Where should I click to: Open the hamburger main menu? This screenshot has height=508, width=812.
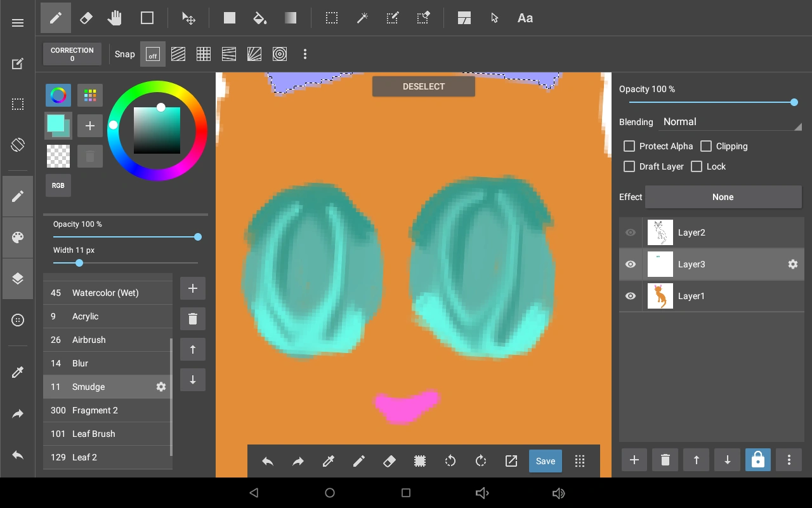click(x=18, y=23)
